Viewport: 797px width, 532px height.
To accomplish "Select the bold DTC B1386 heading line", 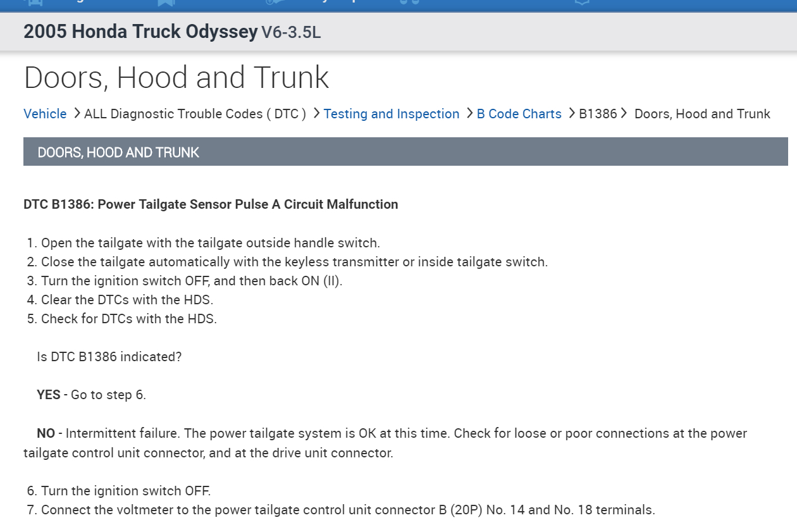I will (211, 204).
